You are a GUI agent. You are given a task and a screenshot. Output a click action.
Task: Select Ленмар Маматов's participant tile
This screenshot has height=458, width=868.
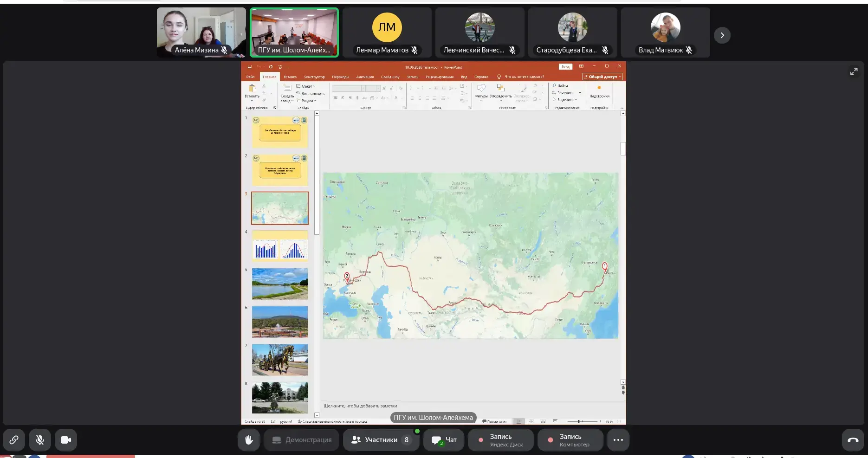tap(387, 32)
